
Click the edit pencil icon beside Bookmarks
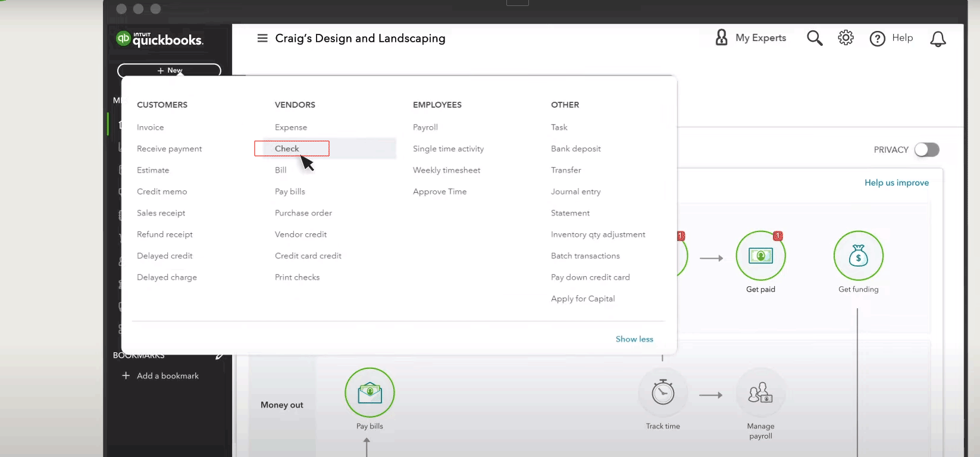219,356
